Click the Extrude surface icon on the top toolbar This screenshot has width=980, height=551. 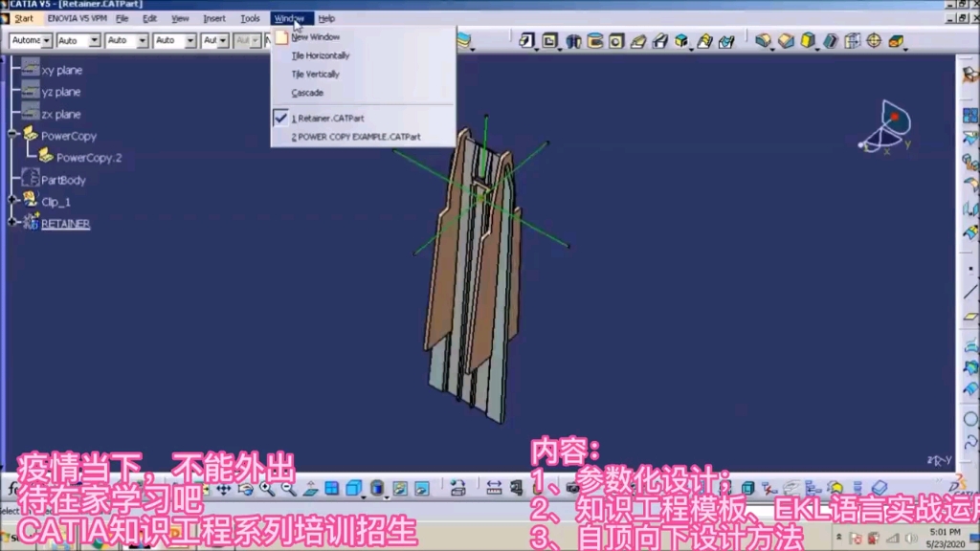click(x=525, y=41)
